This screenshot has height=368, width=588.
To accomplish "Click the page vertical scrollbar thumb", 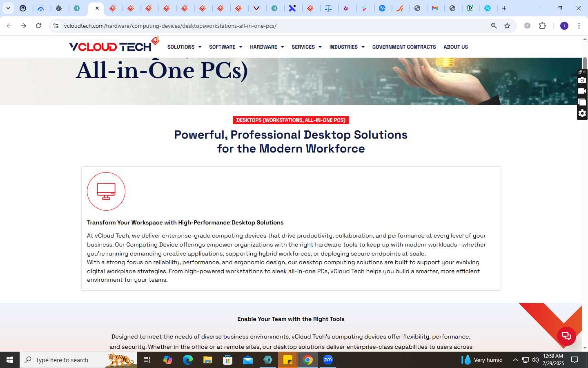I will pyautogui.click(x=585, y=63).
